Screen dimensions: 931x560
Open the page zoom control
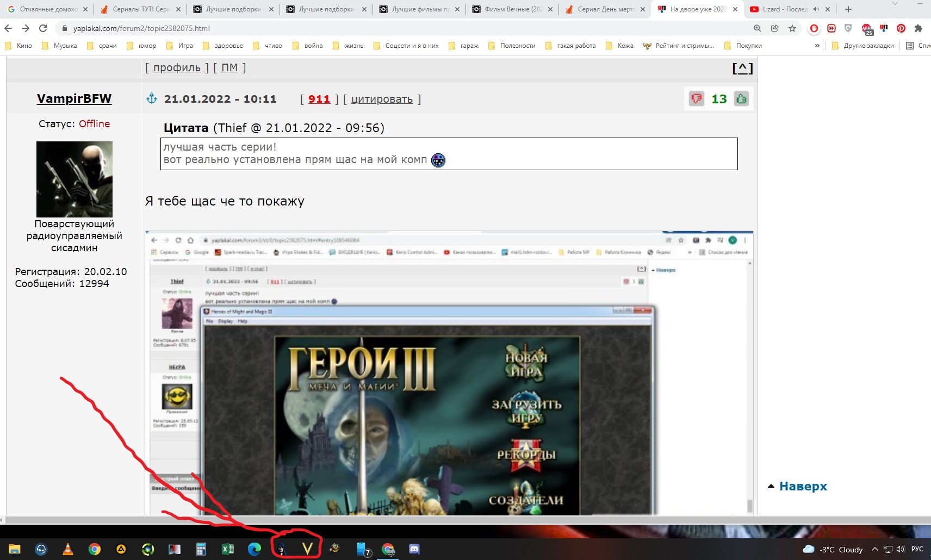[x=758, y=28]
